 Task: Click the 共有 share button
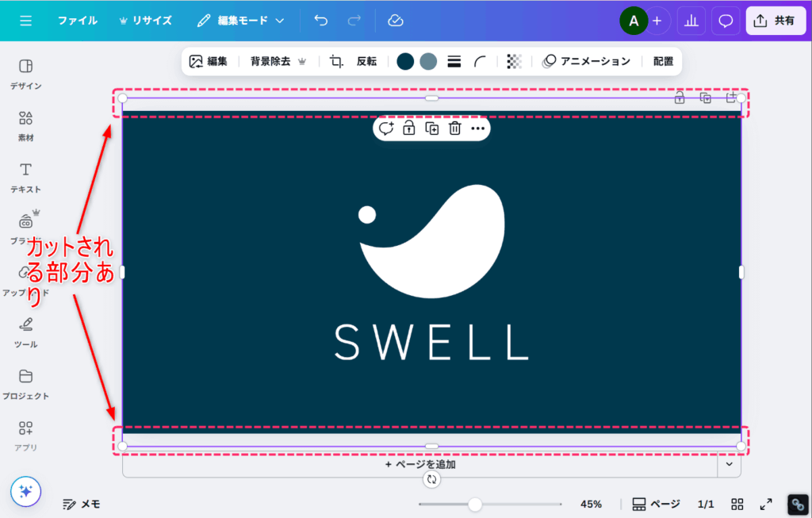click(776, 21)
